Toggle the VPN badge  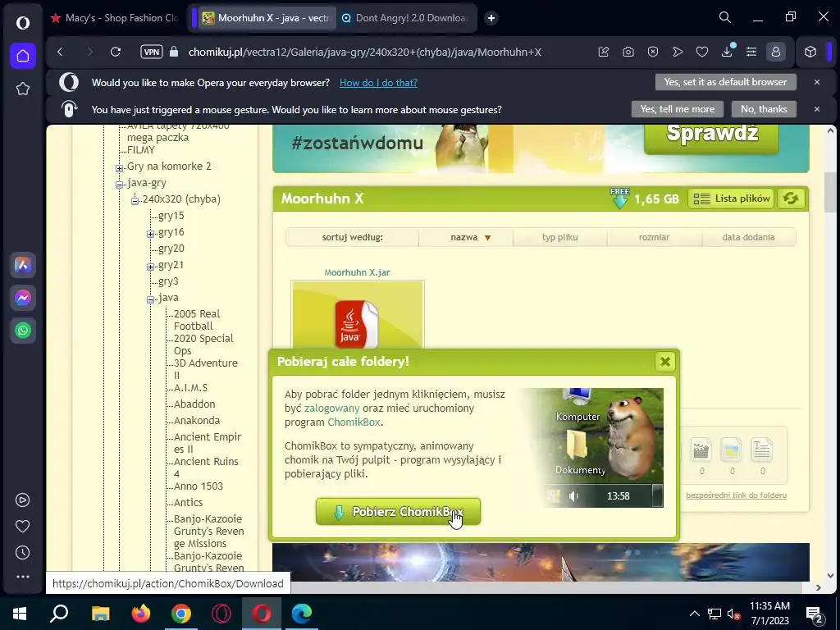(x=152, y=52)
